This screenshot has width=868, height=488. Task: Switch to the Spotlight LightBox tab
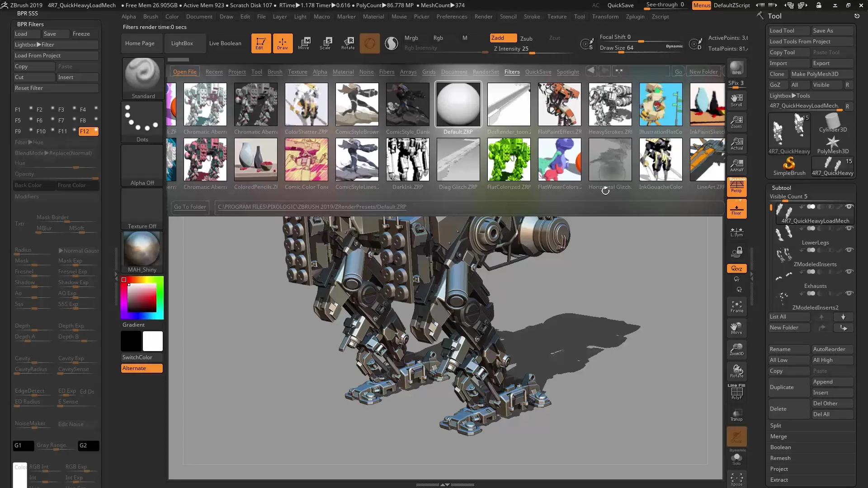pos(568,72)
